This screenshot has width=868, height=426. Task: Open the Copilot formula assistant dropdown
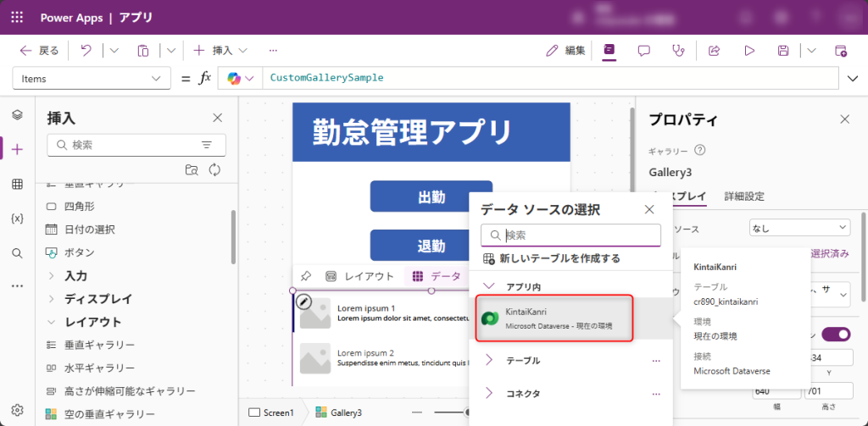(x=240, y=79)
